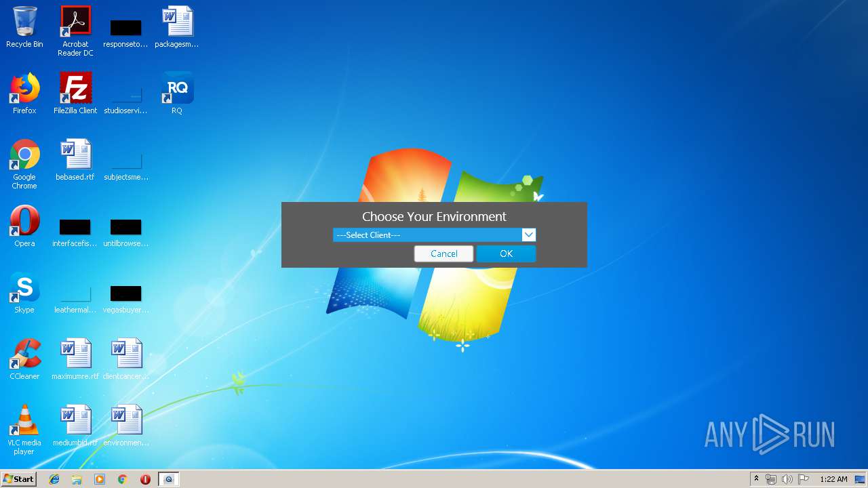The image size is (868, 488).
Task: Select the clientcancer... document icon
Action: click(125, 359)
